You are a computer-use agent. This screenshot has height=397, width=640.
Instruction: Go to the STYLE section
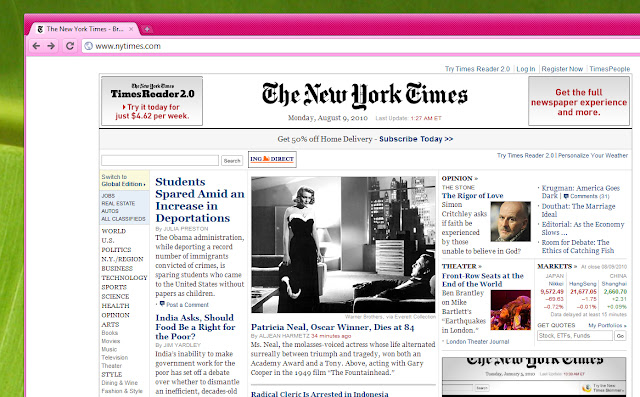[x=111, y=374]
